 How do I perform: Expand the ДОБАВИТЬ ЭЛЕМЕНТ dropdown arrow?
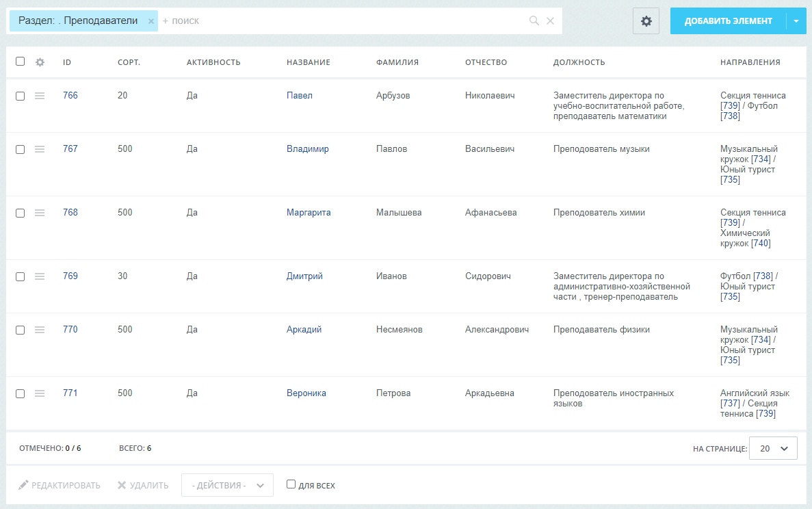(x=796, y=21)
